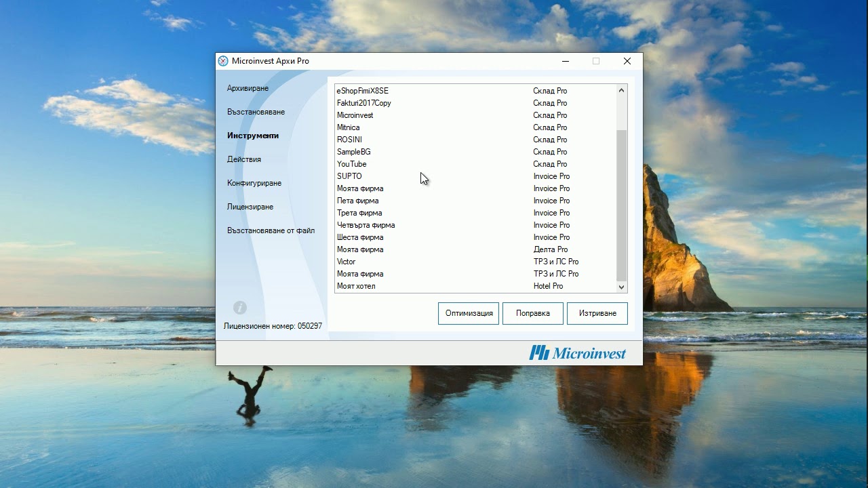Select the eShopFimiX8SE database row
The width and height of the screenshot is (868, 488).
[x=475, y=91]
